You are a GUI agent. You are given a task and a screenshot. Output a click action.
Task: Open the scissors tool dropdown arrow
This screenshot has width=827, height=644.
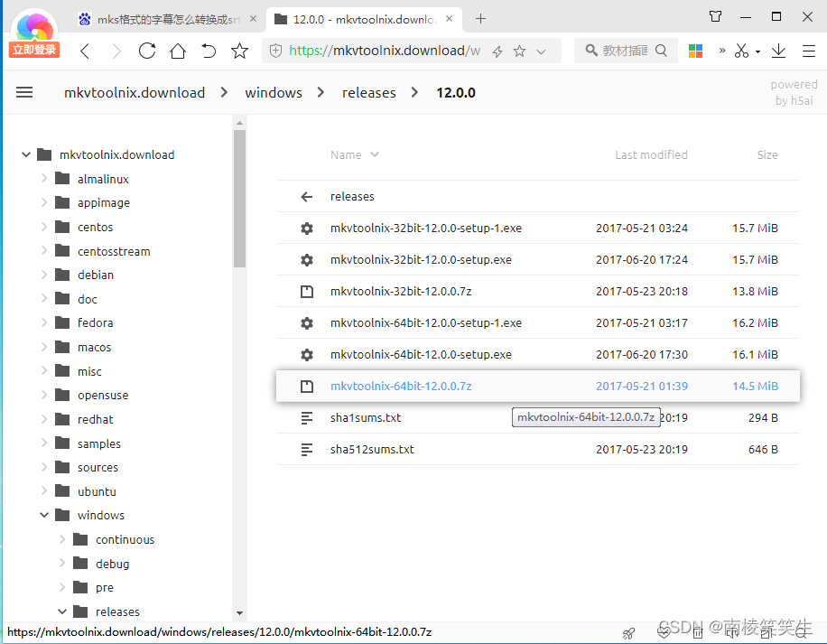(x=757, y=51)
